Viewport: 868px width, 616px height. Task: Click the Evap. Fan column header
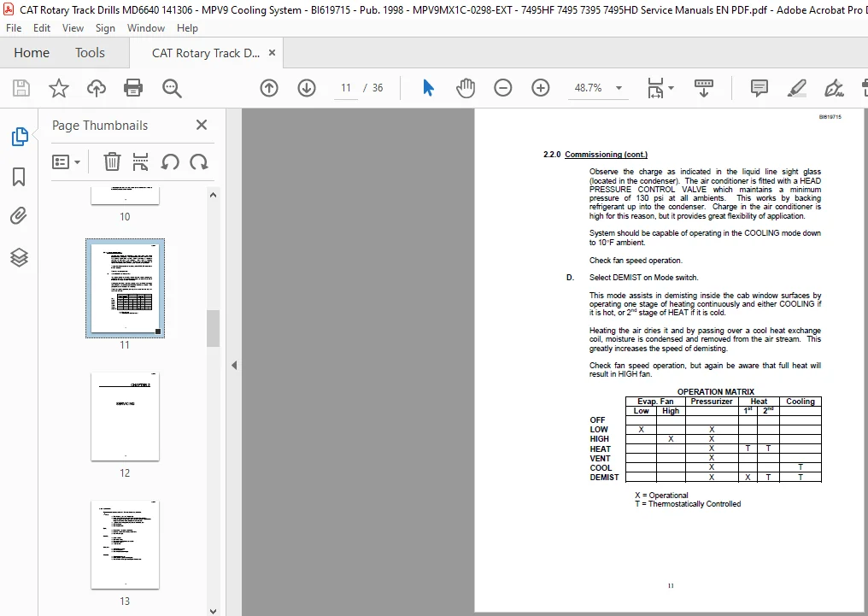[x=655, y=402]
